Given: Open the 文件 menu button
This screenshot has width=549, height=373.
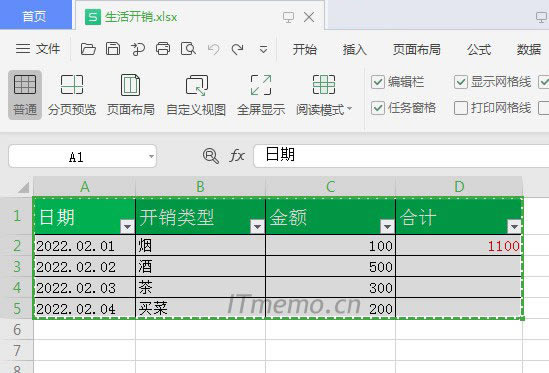Looking at the screenshot, I should [38, 49].
